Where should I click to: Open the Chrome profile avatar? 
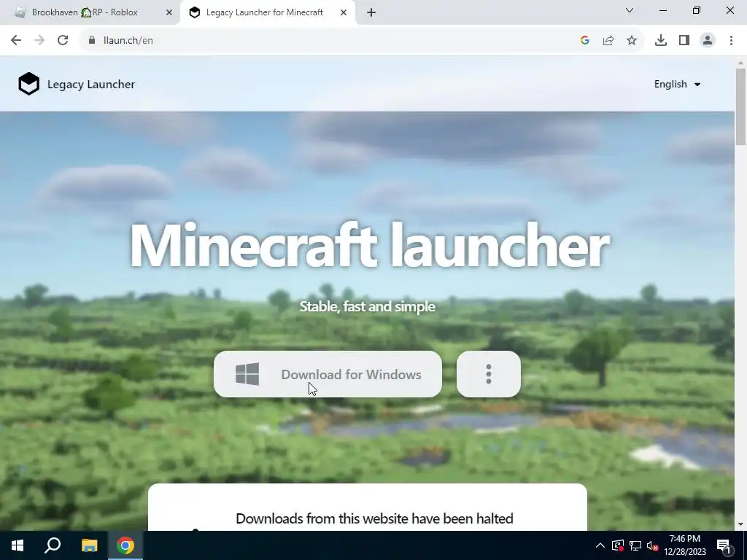coord(708,41)
